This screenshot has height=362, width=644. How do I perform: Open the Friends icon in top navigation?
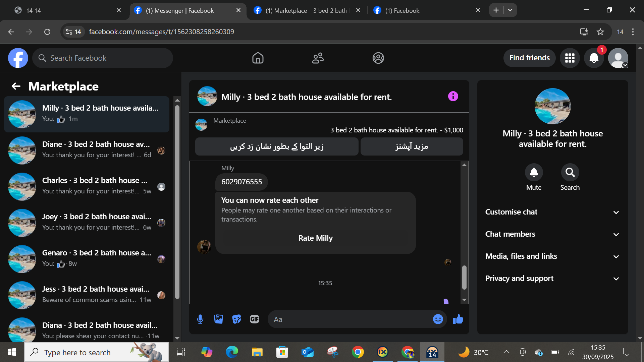(x=318, y=58)
